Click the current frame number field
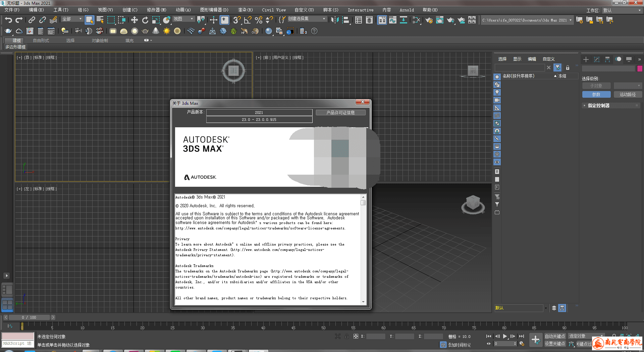The width and height of the screenshot is (644, 352). [503, 344]
